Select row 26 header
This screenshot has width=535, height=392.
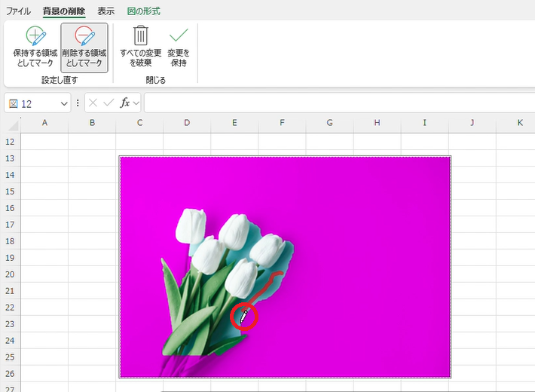[x=11, y=374]
